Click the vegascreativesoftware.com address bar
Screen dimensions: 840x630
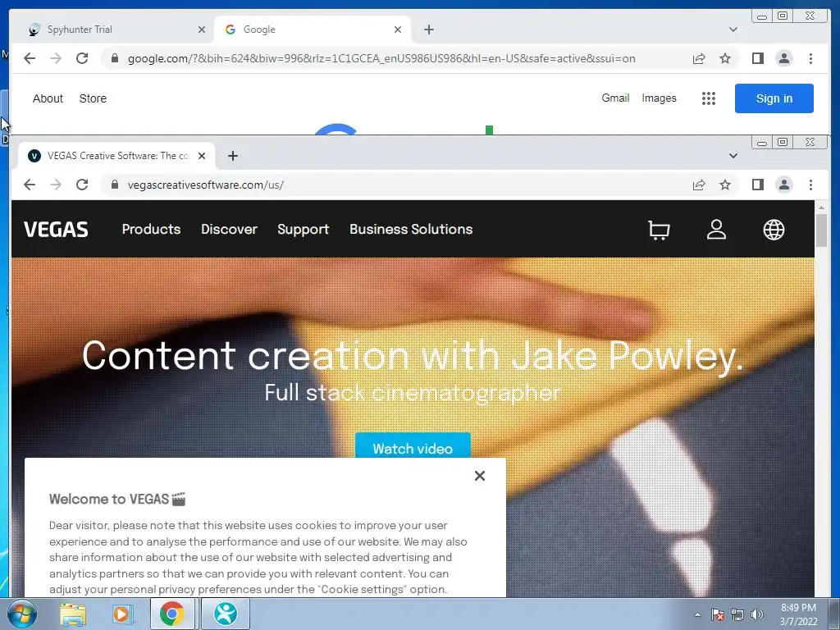coord(396,185)
